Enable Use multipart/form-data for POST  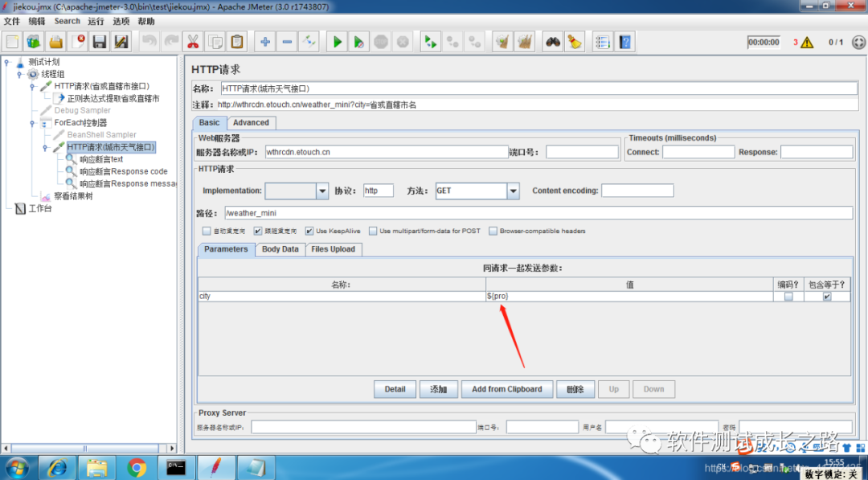(x=373, y=231)
